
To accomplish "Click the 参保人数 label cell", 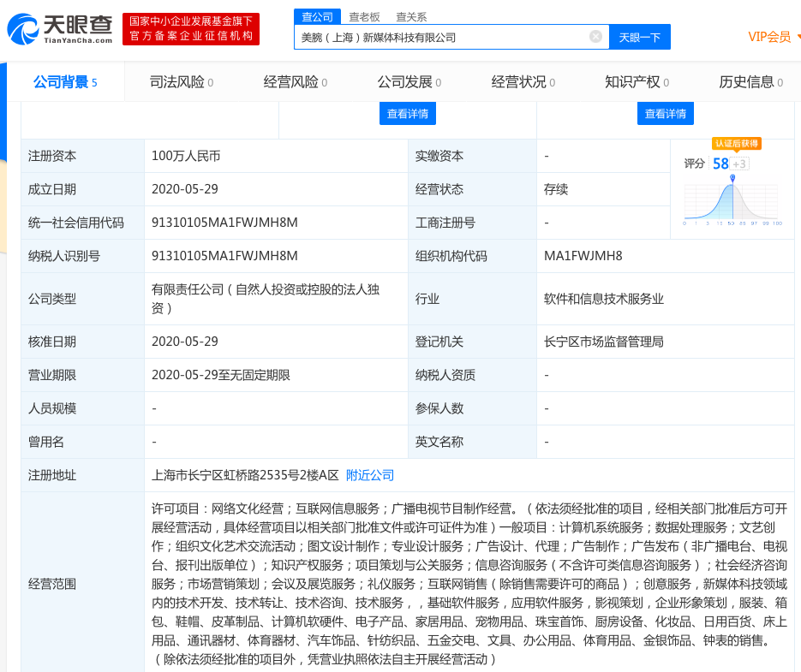I will click(473, 408).
